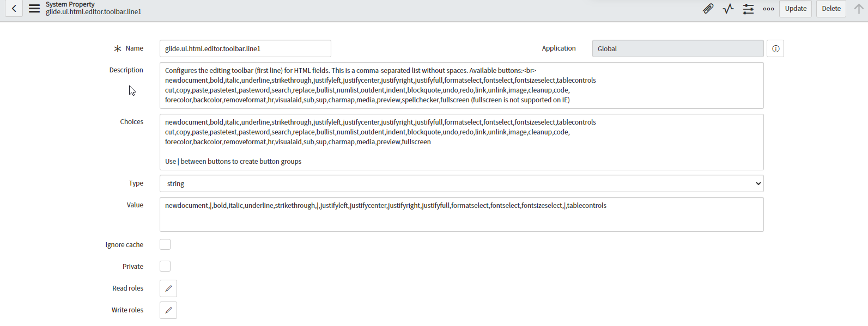This screenshot has height=326, width=868.
Task: Click the System Property header title
Action: coord(70,4)
